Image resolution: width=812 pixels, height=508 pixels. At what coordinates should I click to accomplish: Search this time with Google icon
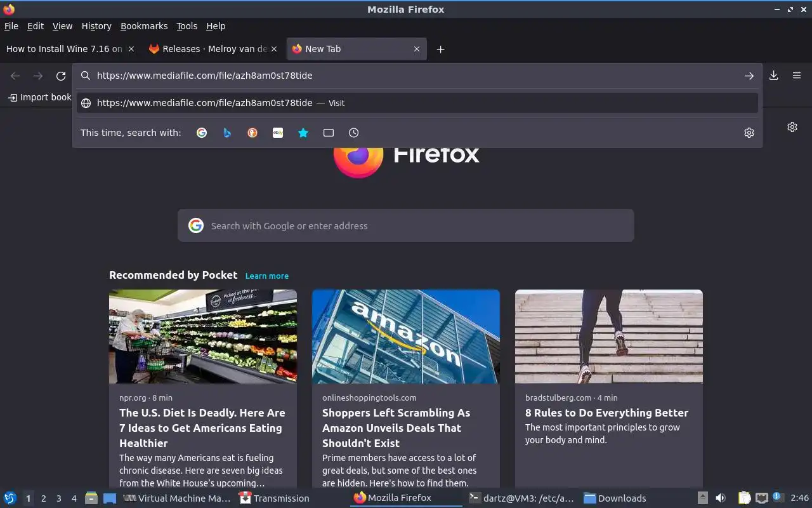click(x=202, y=133)
